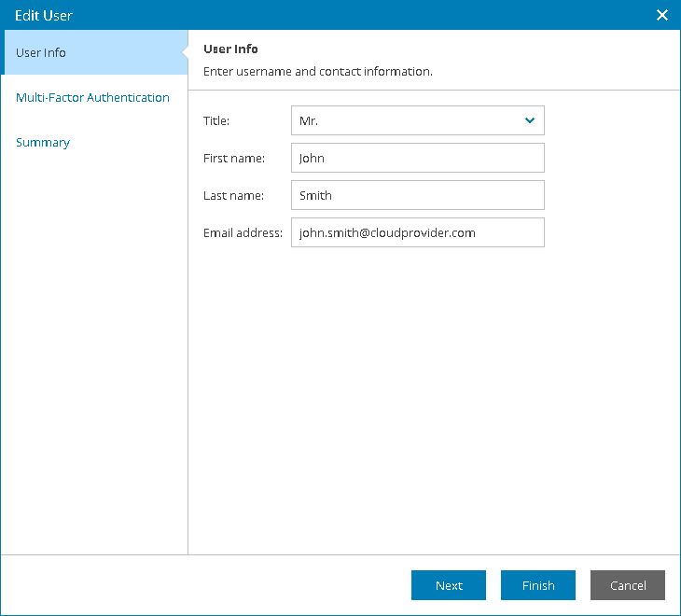Cancel editing the user
Screen dimensions: 681x616
coord(628,585)
